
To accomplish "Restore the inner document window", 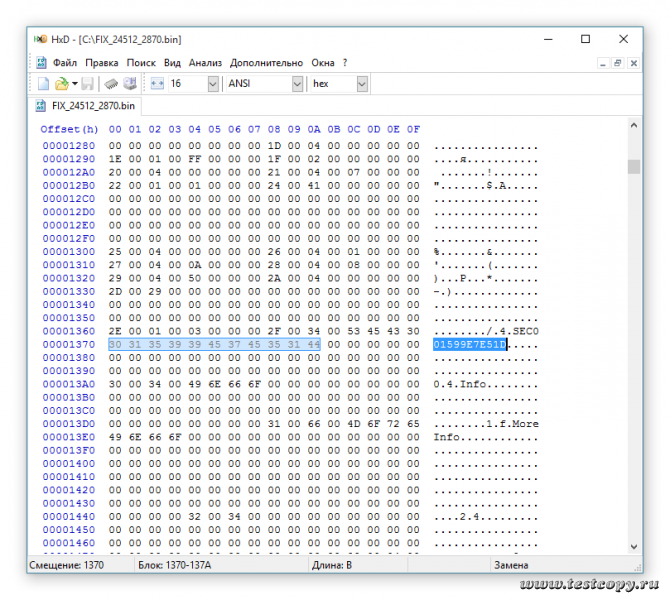I will [618, 62].
